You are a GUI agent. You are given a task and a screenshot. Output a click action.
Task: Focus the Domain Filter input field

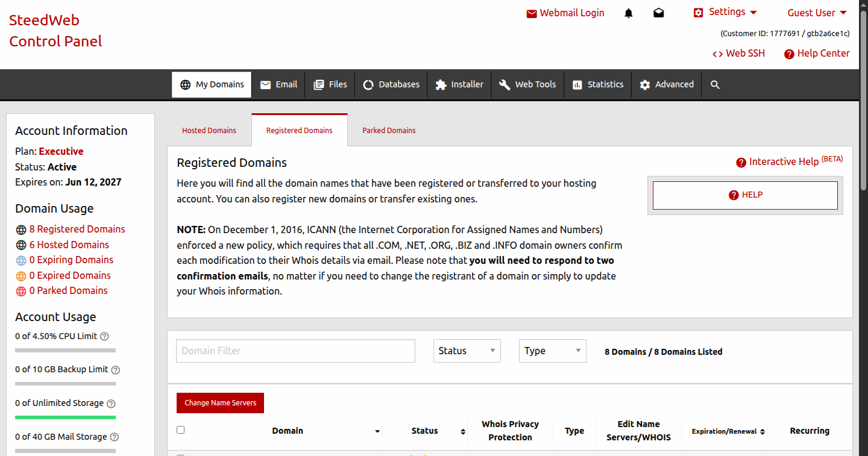pyautogui.click(x=295, y=351)
